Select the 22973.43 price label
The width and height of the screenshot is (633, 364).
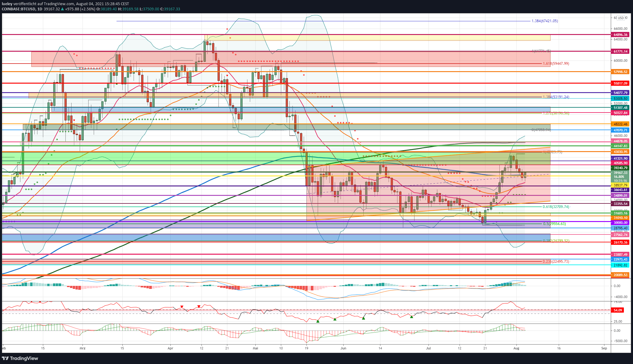tap(620, 259)
